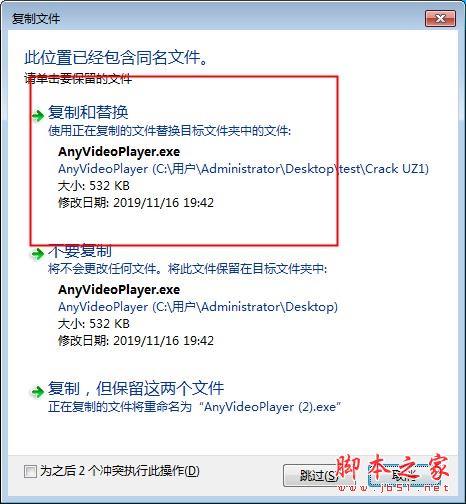Click the 取消 button behind the watermark
466x504 pixels.
(x=404, y=475)
